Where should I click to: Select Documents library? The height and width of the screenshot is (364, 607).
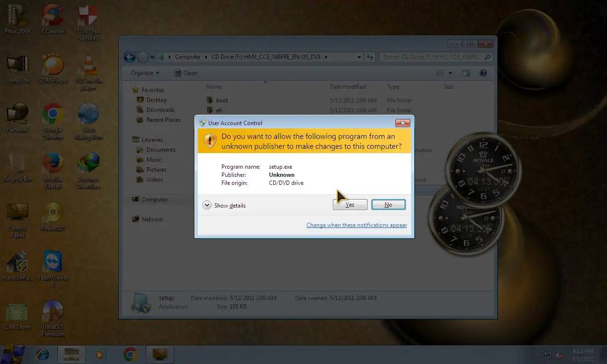pyautogui.click(x=156, y=150)
